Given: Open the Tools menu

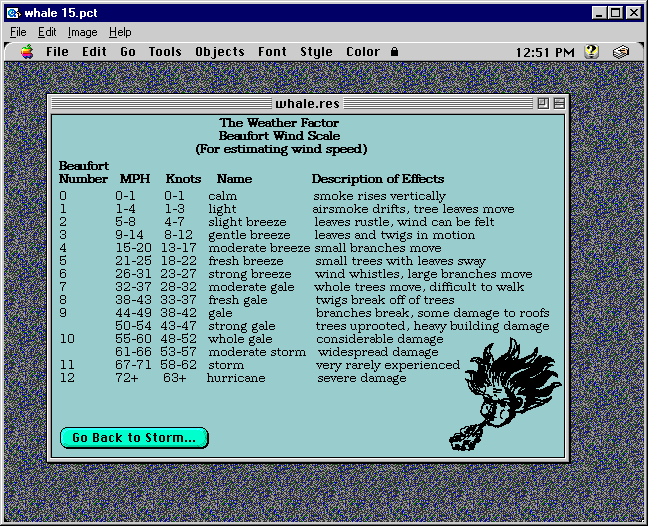Looking at the screenshot, I should (165, 52).
